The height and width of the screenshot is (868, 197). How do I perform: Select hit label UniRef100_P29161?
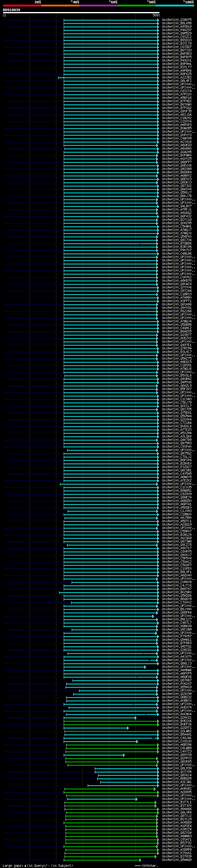pos(177,853)
